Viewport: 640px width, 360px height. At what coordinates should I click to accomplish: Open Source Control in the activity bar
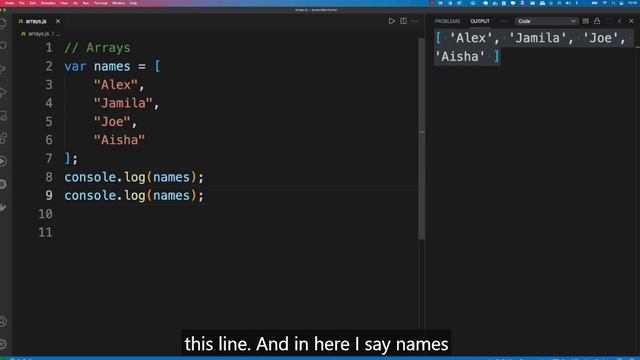3,69
